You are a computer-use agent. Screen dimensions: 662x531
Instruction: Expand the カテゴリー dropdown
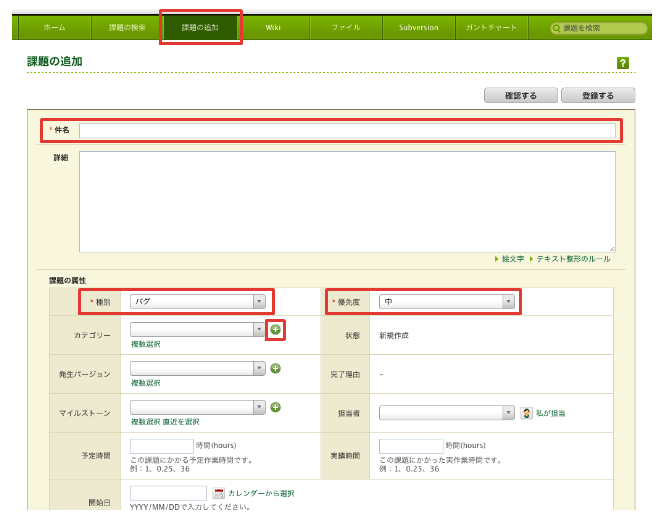click(198, 329)
